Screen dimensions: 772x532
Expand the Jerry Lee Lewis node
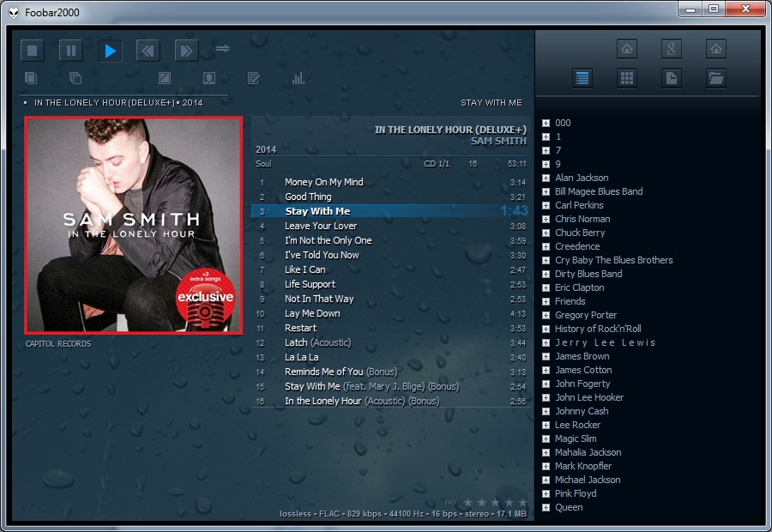[x=546, y=343]
